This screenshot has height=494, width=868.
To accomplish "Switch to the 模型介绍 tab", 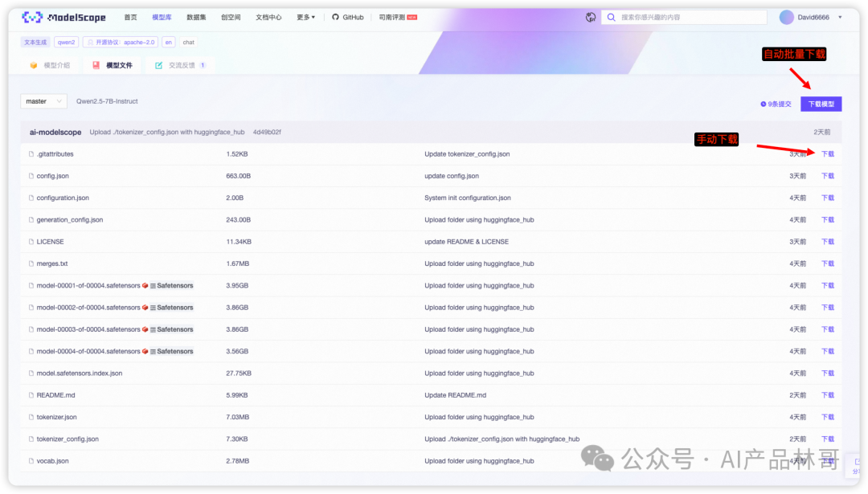I will (51, 65).
